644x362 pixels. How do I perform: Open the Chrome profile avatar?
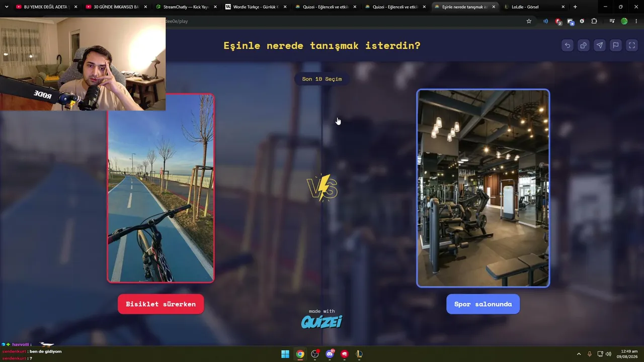[x=624, y=21]
